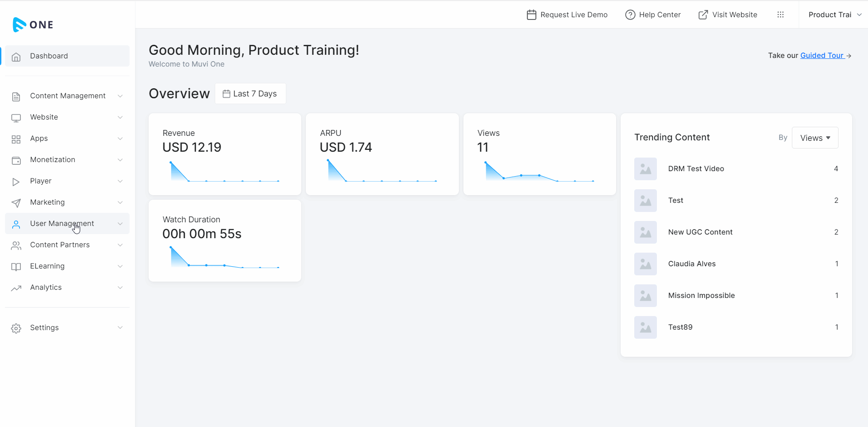Click the Settings gear icon

[x=16, y=328]
